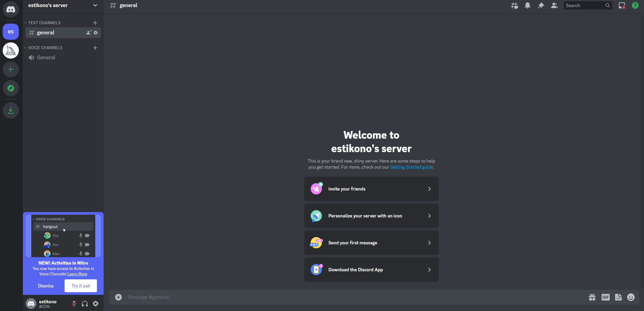Click the general channel title in header
The image size is (644, 311).
129,5
